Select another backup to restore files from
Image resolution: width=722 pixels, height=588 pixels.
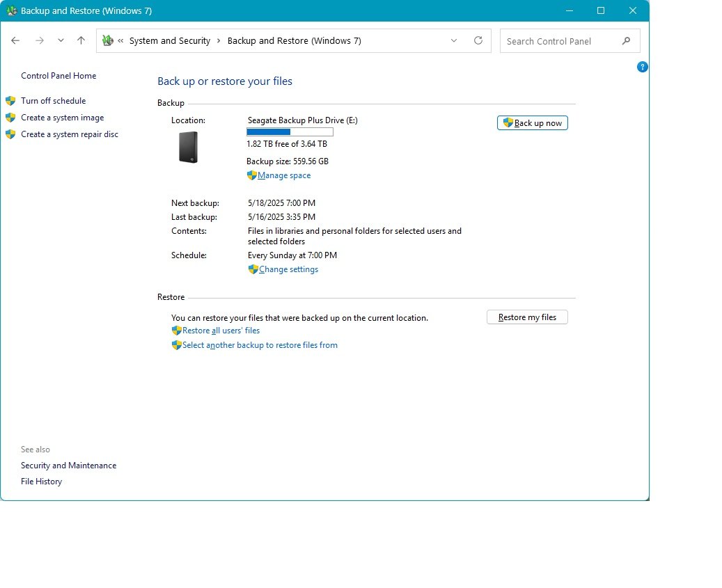tap(259, 344)
